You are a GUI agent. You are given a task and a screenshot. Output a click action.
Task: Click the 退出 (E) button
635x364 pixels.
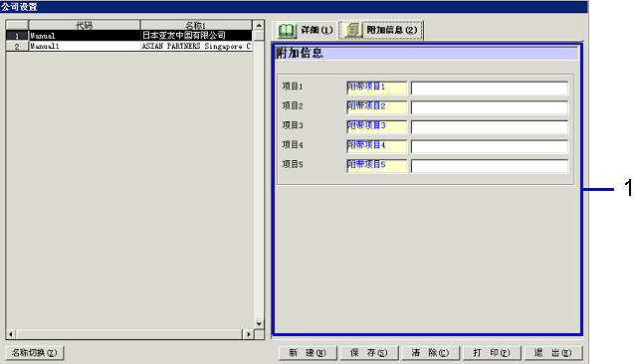[553, 353]
